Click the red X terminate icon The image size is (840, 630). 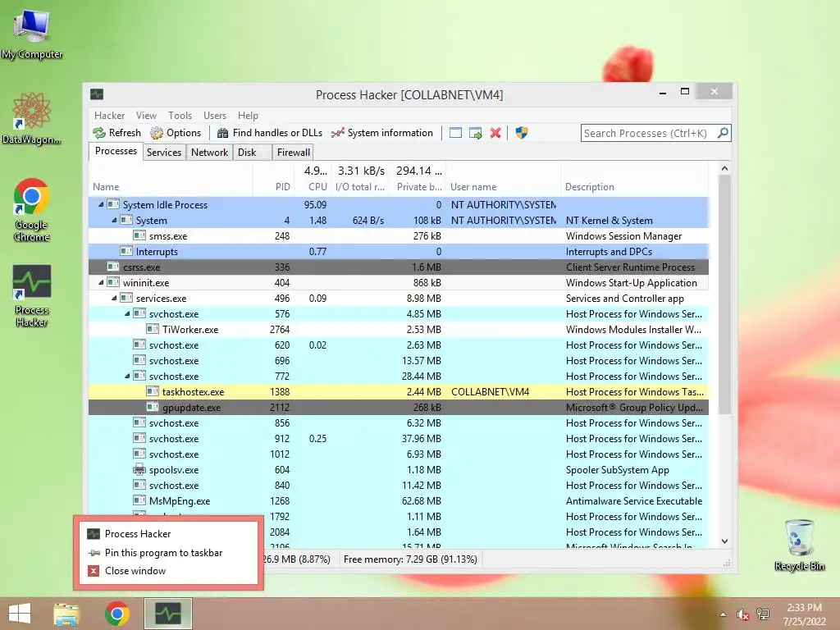click(x=495, y=133)
